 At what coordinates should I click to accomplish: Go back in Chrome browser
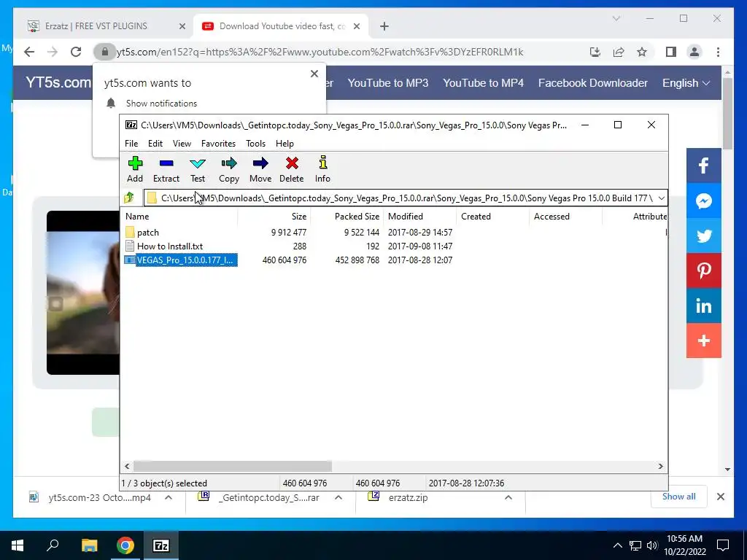coord(29,52)
